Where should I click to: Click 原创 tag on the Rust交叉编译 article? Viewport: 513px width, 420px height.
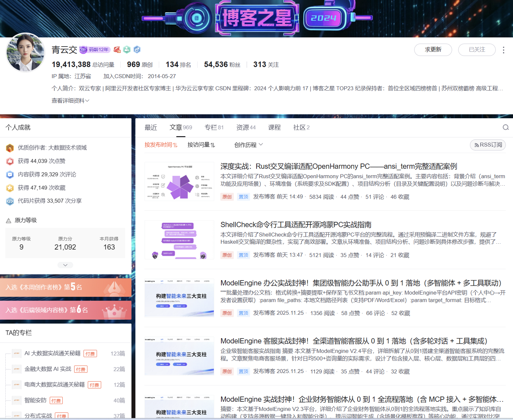[227, 197]
